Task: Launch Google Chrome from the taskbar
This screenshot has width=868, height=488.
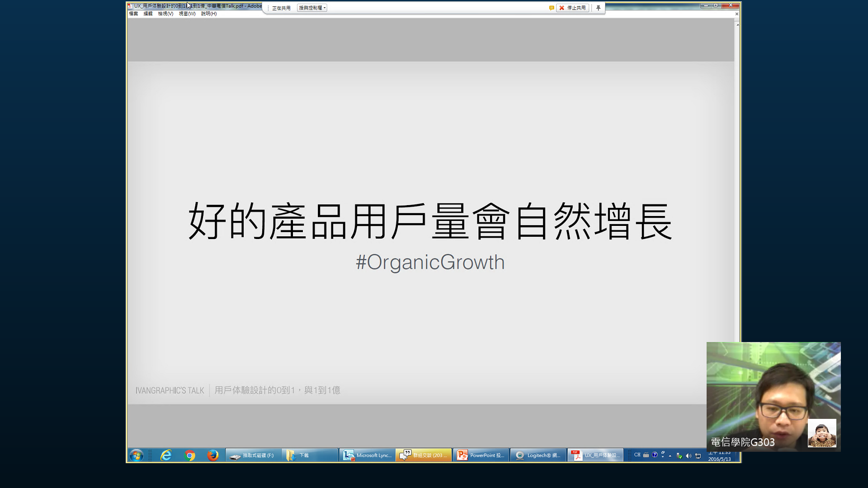Action: 190,455
